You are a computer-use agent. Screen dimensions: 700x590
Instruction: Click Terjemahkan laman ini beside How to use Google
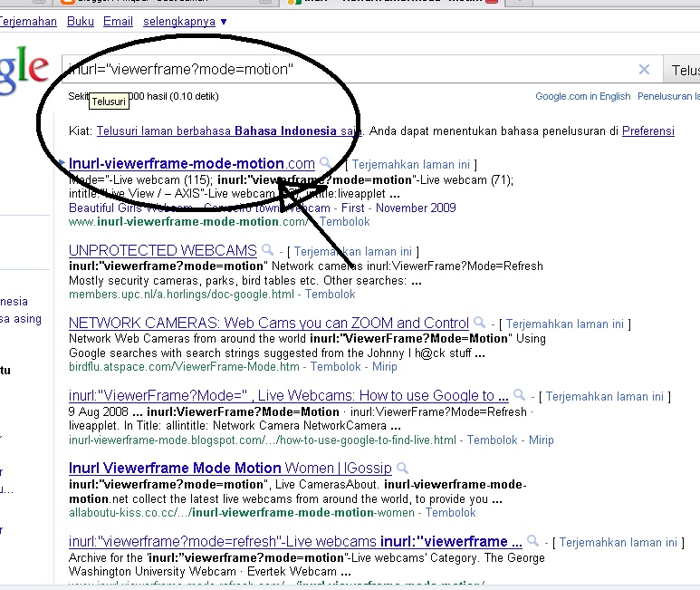click(605, 397)
